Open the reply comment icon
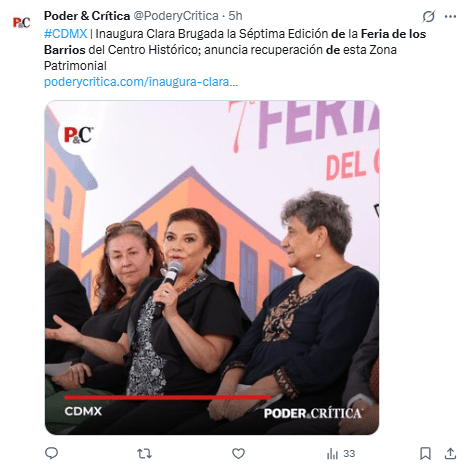This screenshot has height=467, width=465. 51,453
